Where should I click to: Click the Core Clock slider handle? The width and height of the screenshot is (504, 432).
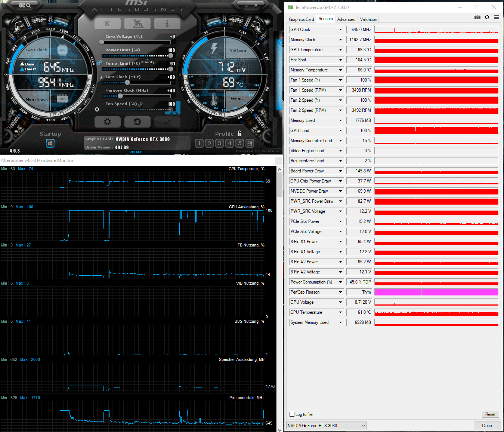(127, 83)
